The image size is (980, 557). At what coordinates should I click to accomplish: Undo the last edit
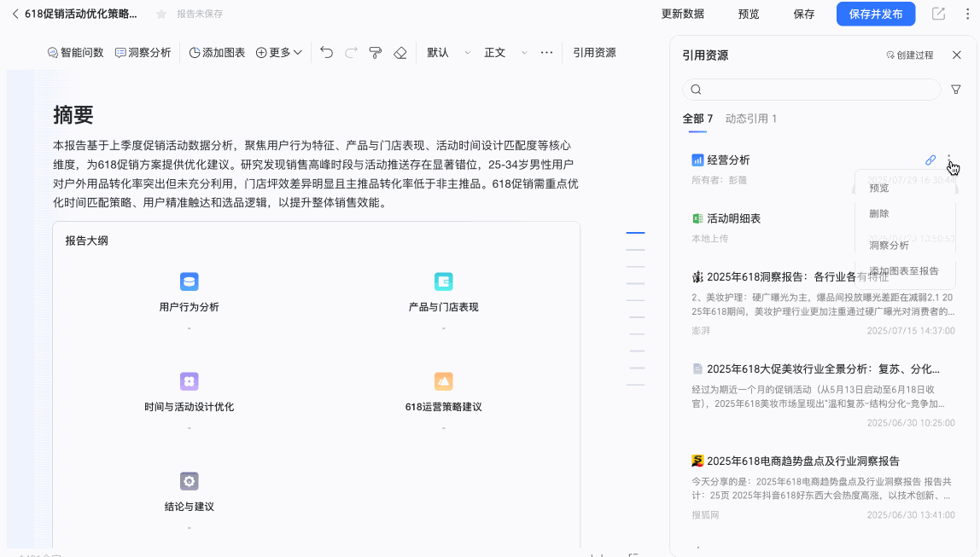coord(326,52)
